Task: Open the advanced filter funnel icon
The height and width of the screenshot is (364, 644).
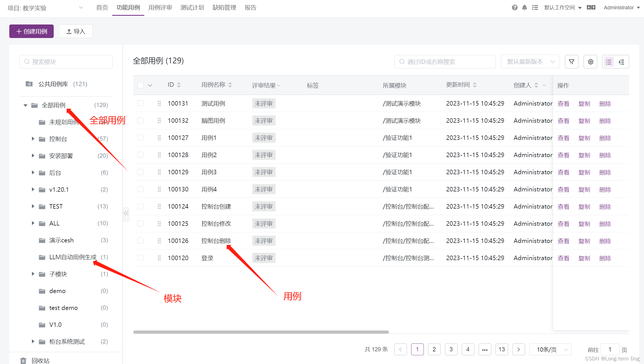Action: 571,62
